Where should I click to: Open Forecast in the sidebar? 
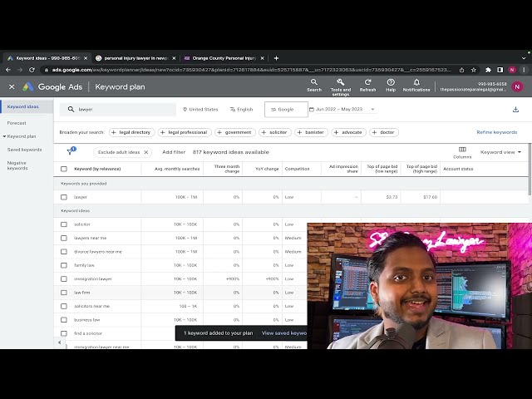pyautogui.click(x=17, y=123)
